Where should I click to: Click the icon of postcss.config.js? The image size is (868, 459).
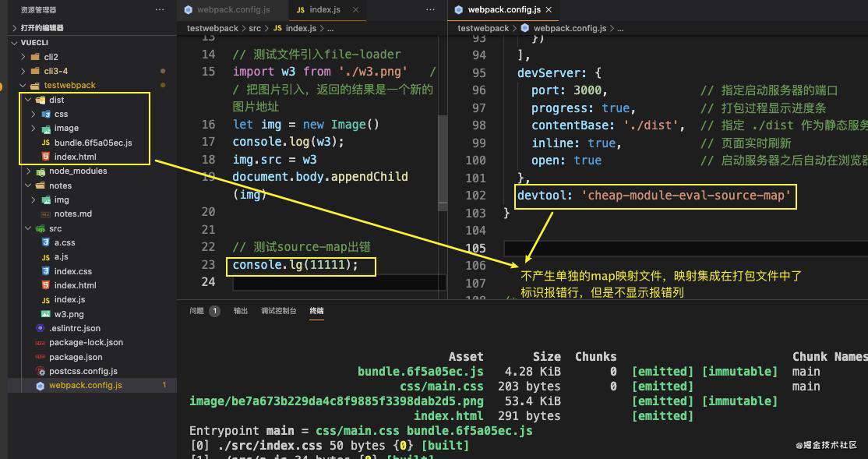[x=40, y=371]
